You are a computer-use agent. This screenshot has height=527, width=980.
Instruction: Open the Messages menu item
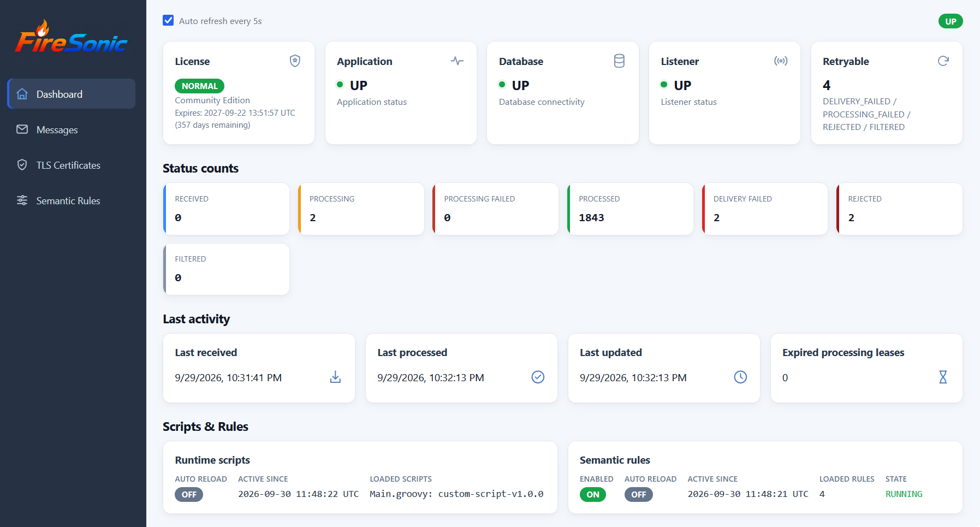pos(72,129)
